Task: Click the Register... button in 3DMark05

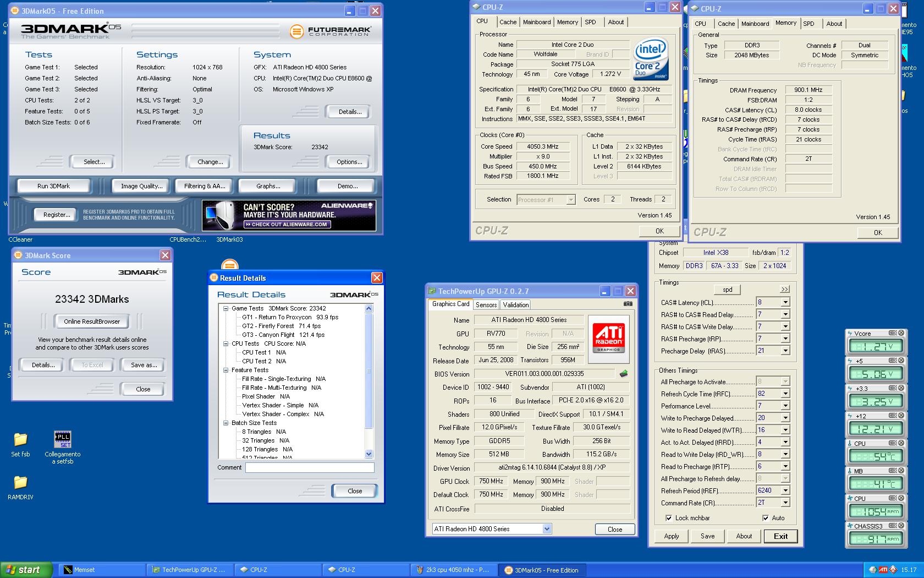Action: 57,215
